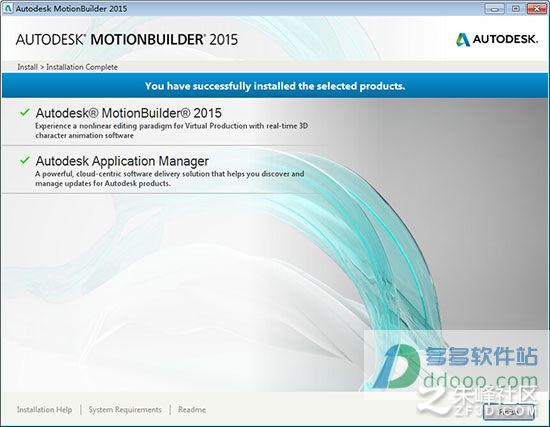Click the 'AUTODESK MOTIONBUILDER 2015' header title
The image size is (550, 427).
point(127,39)
